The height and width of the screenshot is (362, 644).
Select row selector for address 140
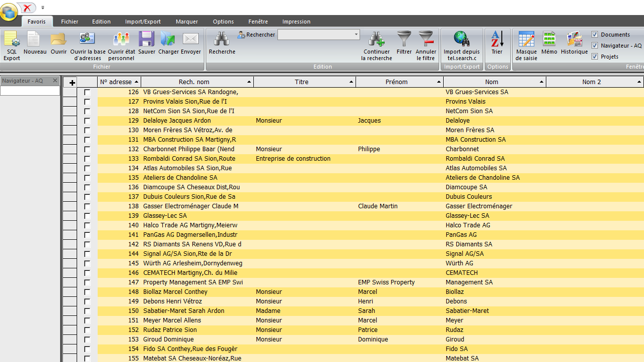pos(70,225)
